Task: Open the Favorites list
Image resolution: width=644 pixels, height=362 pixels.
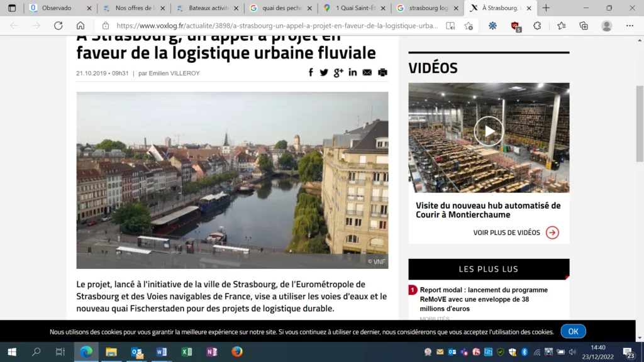Action: pos(562,26)
